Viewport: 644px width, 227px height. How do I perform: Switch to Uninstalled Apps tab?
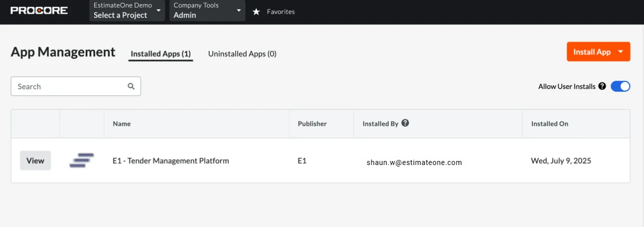(x=242, y=53)
